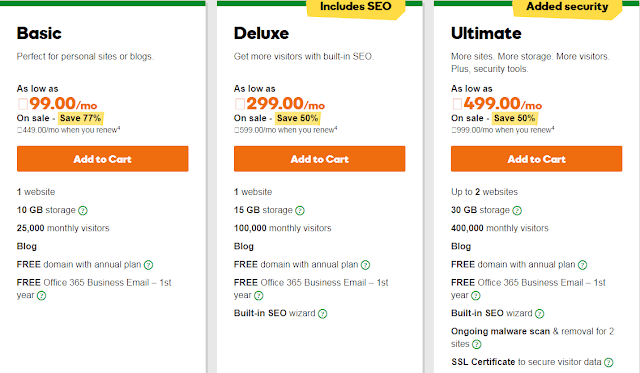The height and width of the screenshot is (373, 640).
Task: Click Deluxe Built-in SEO wizard help icon
Action: (x=323, y=314)
